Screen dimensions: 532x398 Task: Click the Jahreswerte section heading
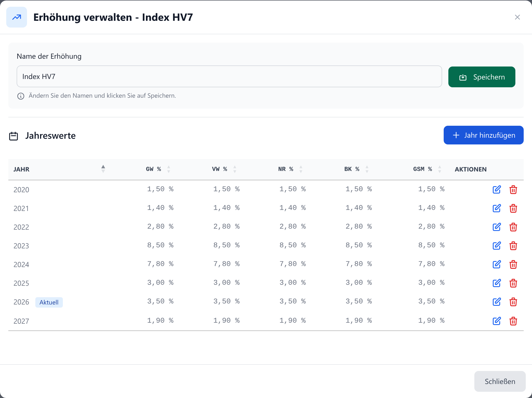point(50,136)
